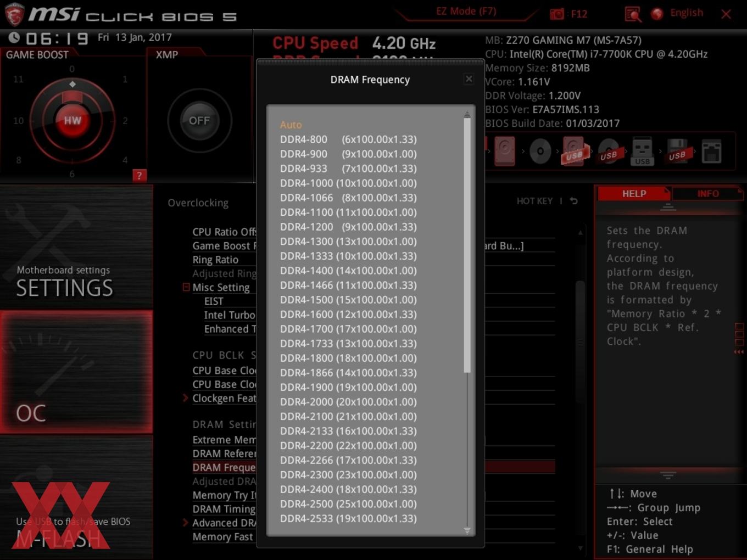The image size is (747, 560).
Task: Select DDR4-1733 (13x100.00x1.33)
Action: click(x=348, y=344)
